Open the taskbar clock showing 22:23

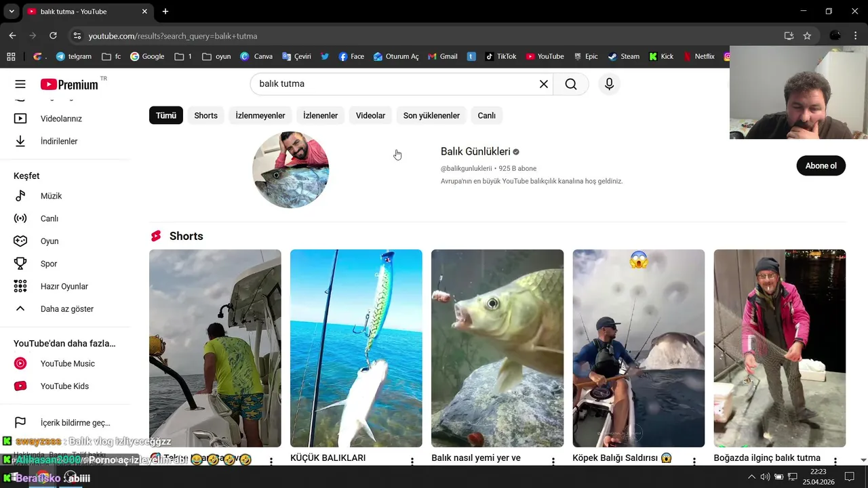[818, 476]
